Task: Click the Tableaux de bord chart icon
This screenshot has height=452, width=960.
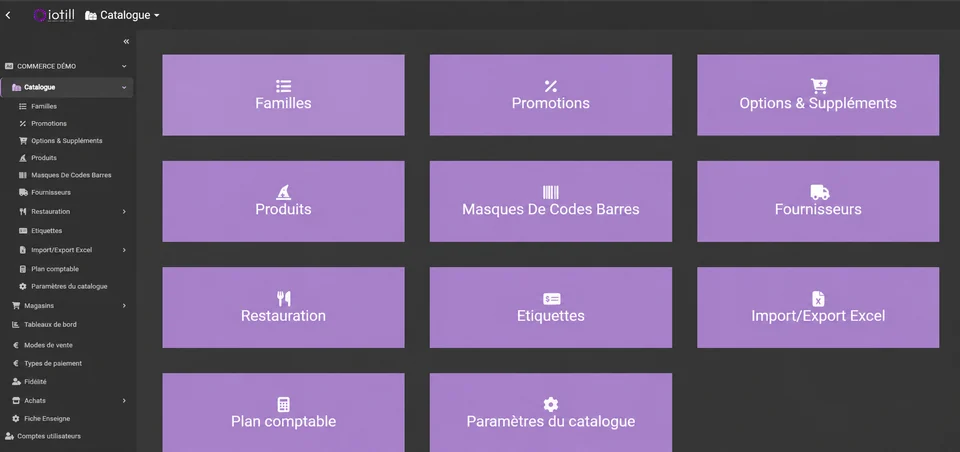Action: click(x=16, y=325)
